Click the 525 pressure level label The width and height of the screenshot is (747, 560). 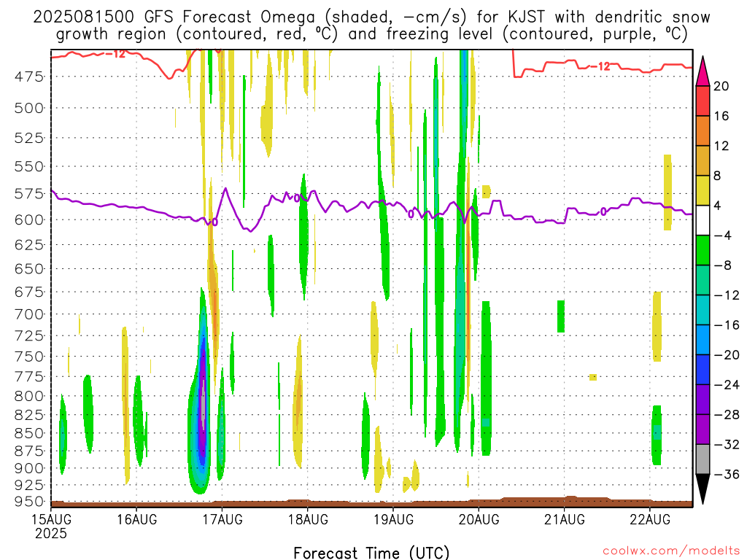(29, 138)
